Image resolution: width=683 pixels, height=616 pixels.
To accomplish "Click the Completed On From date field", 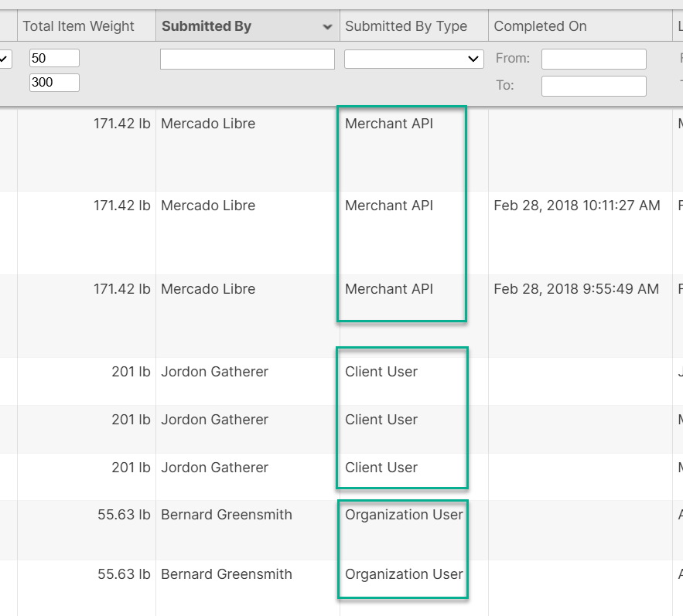I will tap(593, 59).
